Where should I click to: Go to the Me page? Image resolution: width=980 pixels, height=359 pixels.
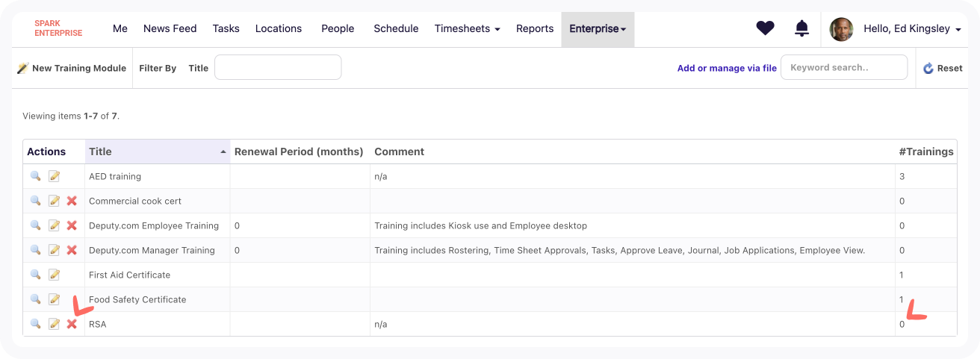[120, 28]
